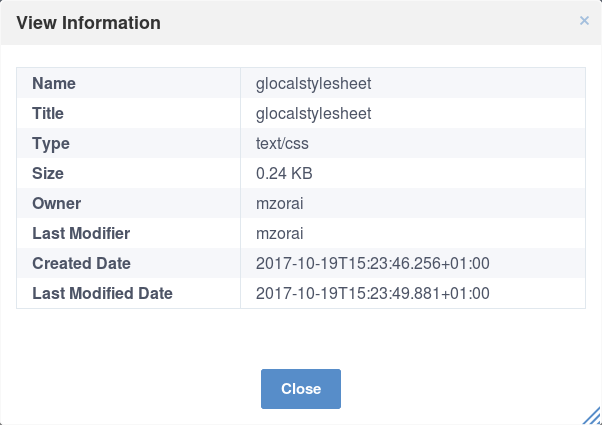This screenshot has width=602, height=425.
Task: Click the Last Modified Date row label
Action: 103,293
